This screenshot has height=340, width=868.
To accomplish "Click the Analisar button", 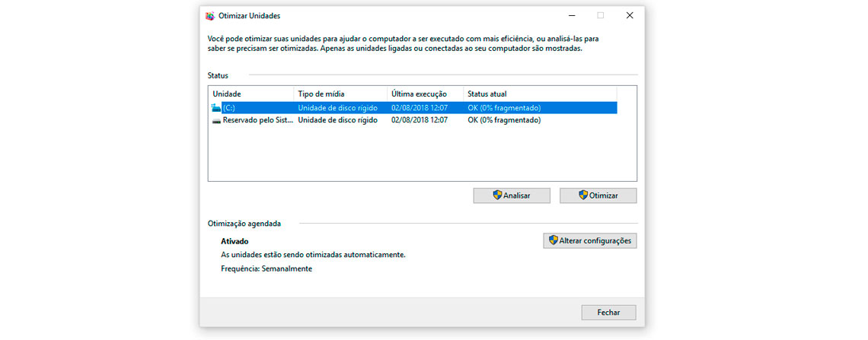I will (x=512, y=195).
